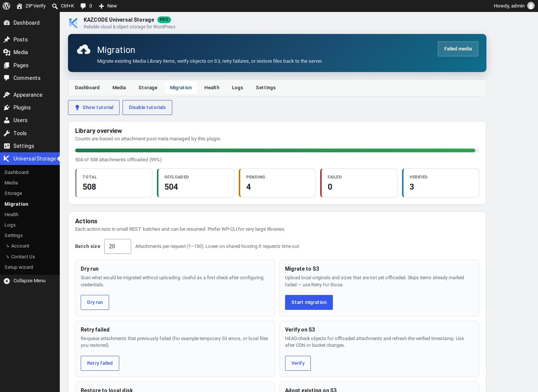
Task: Click the Appearance paintbrush icon
Action: coord(7,95)
